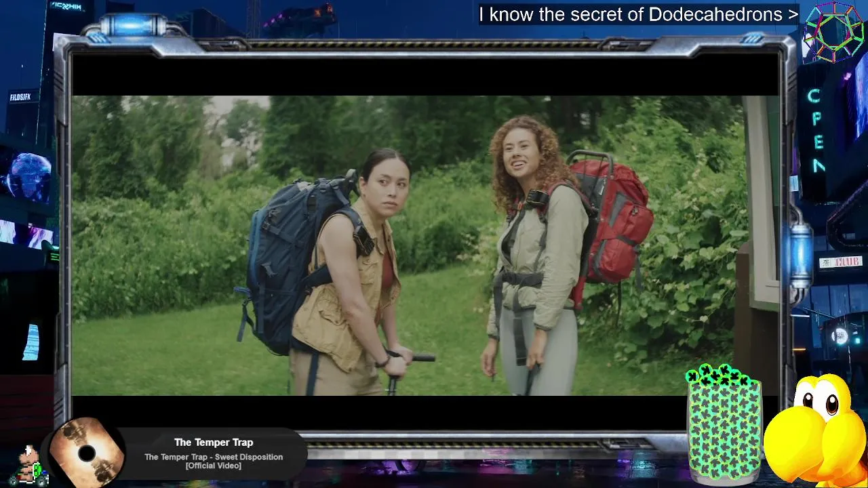Click the 'Sweet Disposition [Official Video]' song text
This screenshot has width=868, height=488.
(214, 461)
